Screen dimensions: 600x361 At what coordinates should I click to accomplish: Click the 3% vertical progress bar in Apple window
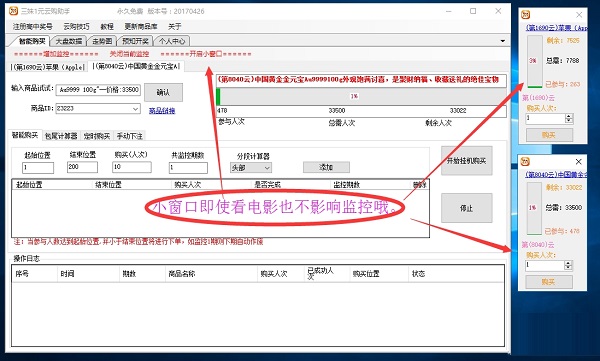[535, 62]
